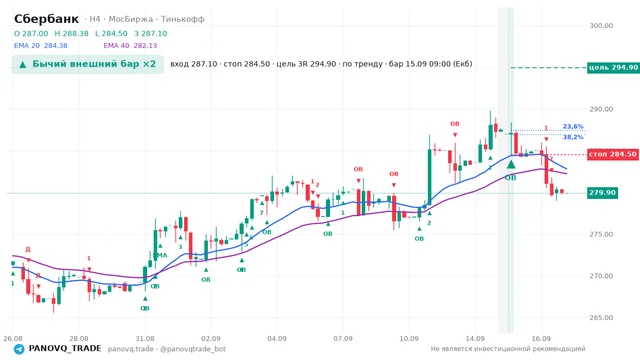Click the 'Не является инвестиционной рекомендацией' disclaimer
Image resolution: width=640 pixels, height=360 pixels.
[x=508, y=349]
